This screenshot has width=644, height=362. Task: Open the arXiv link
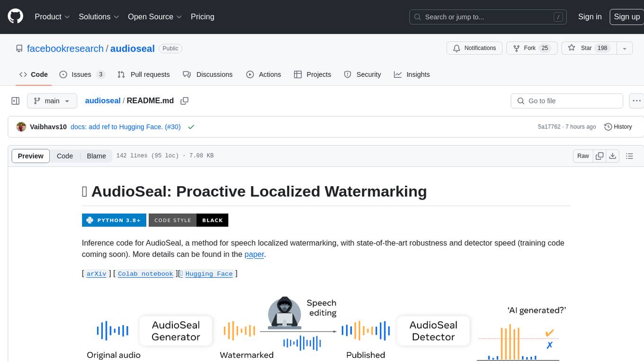[97, 273]
